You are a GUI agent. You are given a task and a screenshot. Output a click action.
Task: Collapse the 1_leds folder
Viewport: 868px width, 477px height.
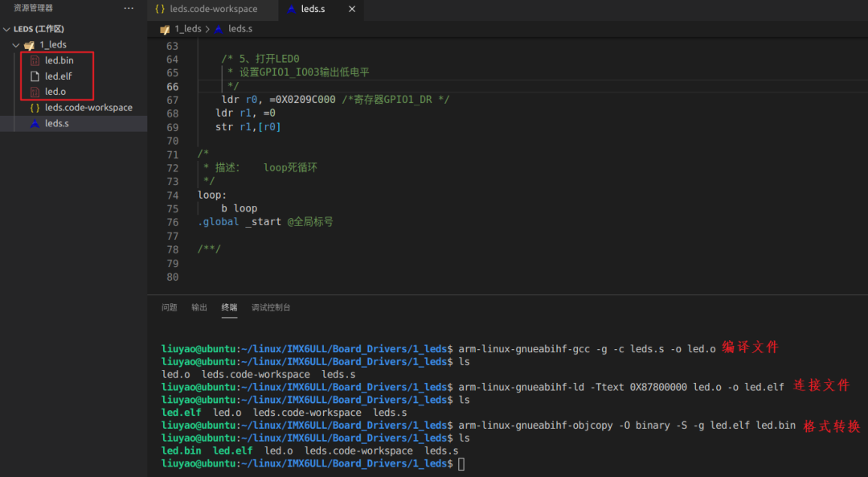click(16, 45)
